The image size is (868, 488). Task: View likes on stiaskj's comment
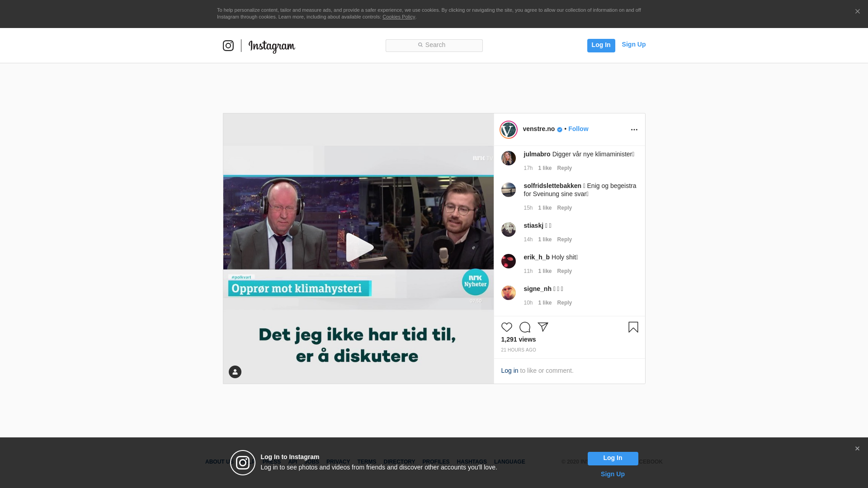[x=545, y=239]
